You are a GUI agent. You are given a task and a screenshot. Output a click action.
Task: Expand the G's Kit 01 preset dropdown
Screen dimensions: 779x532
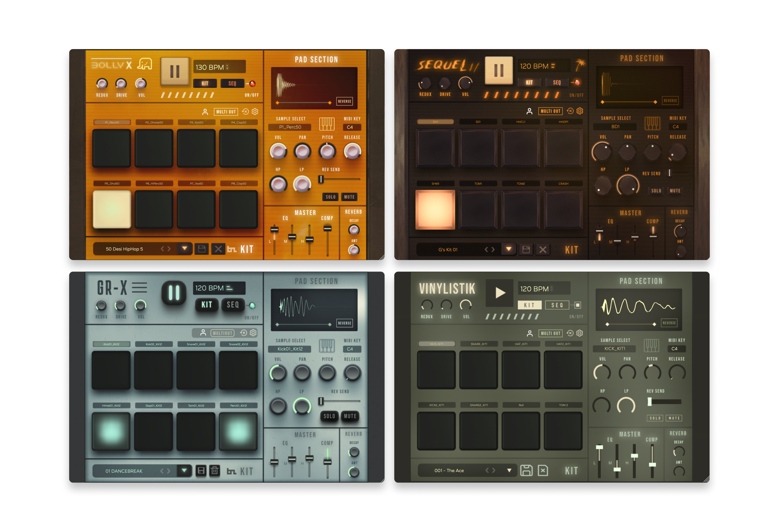pos(509,249)
